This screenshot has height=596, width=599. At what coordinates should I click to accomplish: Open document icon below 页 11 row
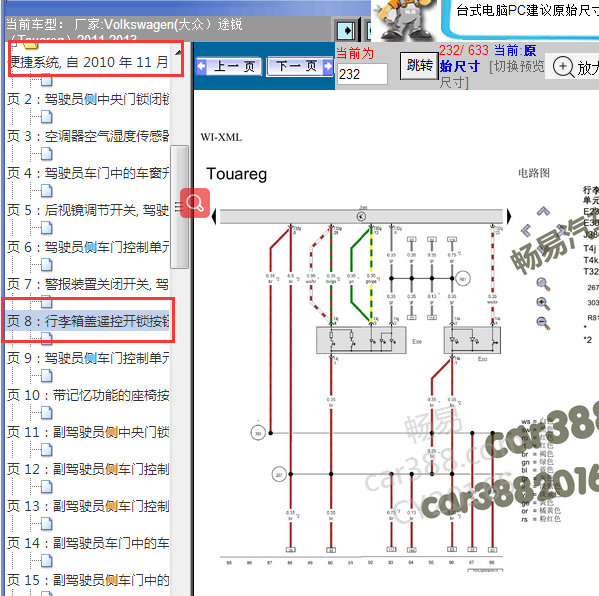pos(46,450)
